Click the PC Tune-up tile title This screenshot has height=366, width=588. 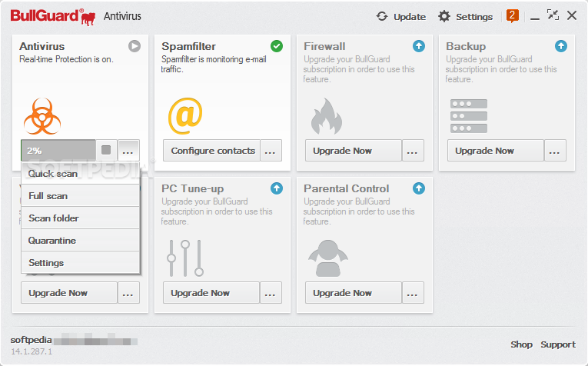(193, 188)
